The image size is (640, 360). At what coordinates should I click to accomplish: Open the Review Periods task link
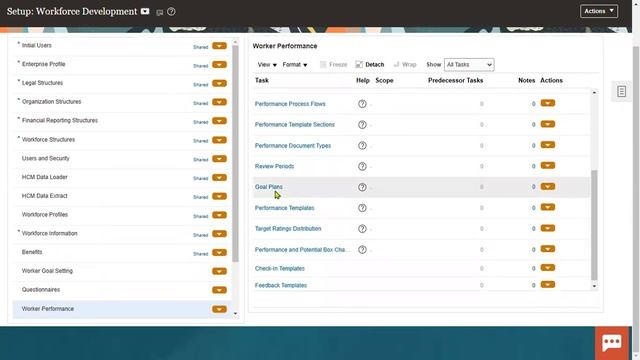click(274, 167)
